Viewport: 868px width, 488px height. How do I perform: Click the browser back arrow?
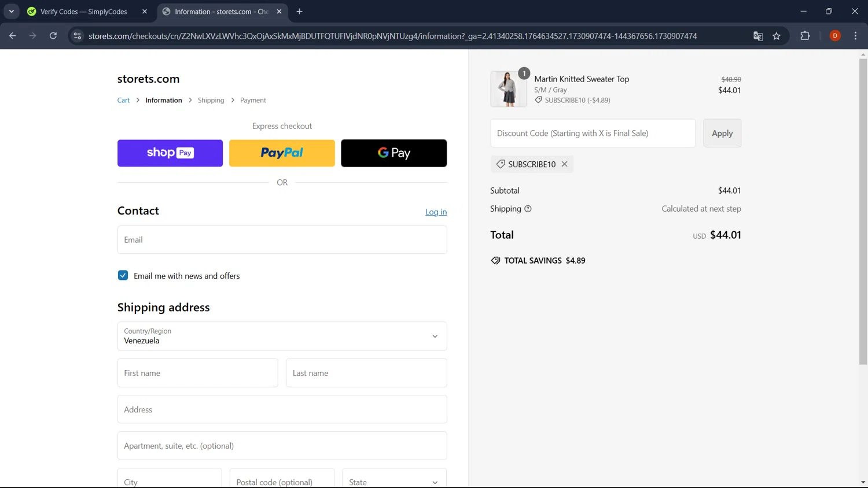click(x=13, y=36)
